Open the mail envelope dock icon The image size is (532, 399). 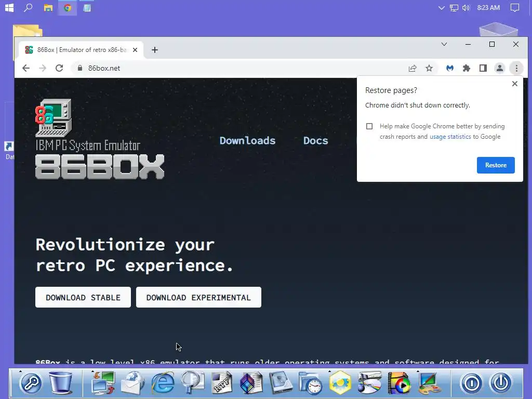pos(132,383)
